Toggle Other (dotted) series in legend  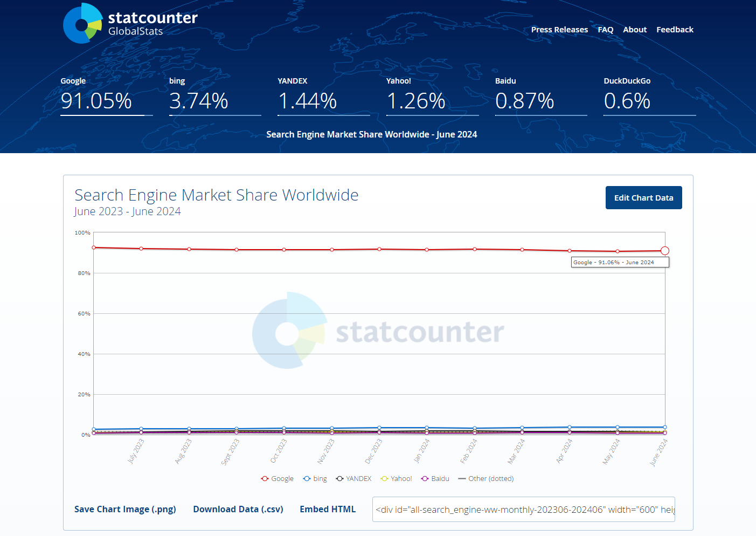[486, 479]
